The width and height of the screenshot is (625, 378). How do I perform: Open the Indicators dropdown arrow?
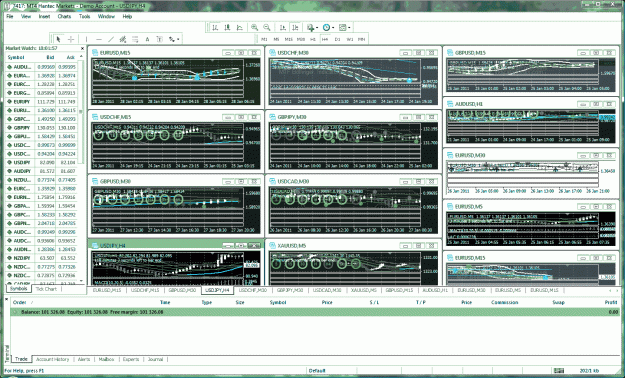click(x=317, y=28)
